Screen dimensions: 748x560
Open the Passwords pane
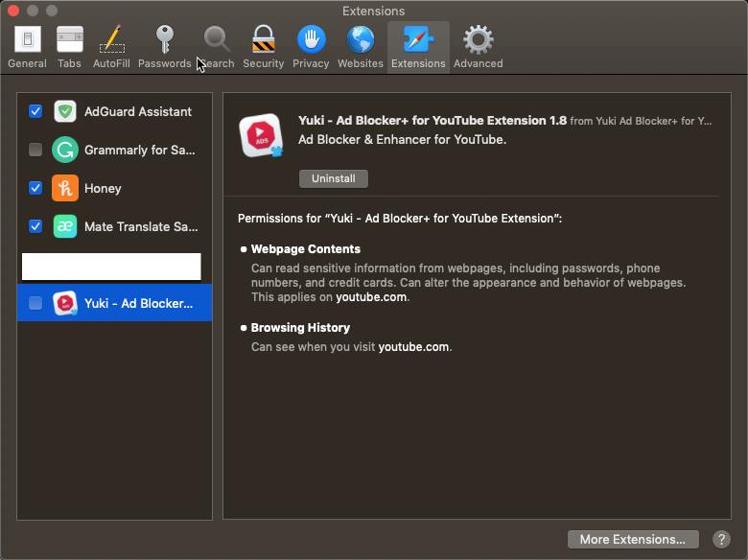click(x=164, y=47)
